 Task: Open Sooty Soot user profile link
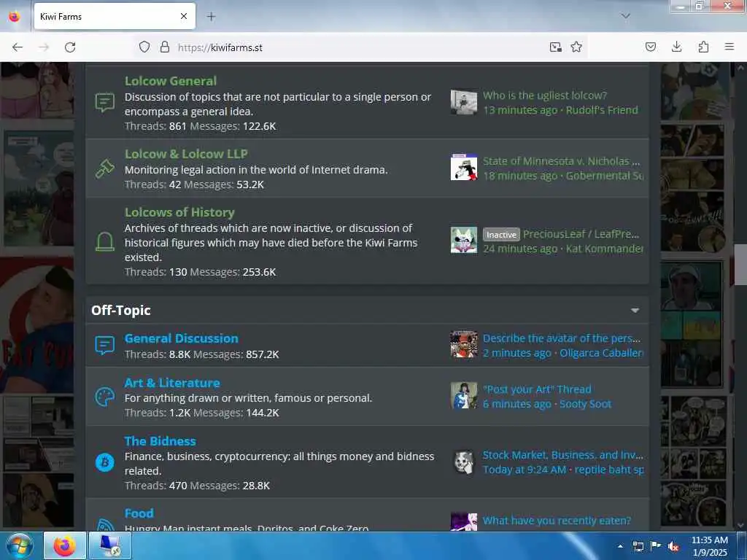click(585, 404)
